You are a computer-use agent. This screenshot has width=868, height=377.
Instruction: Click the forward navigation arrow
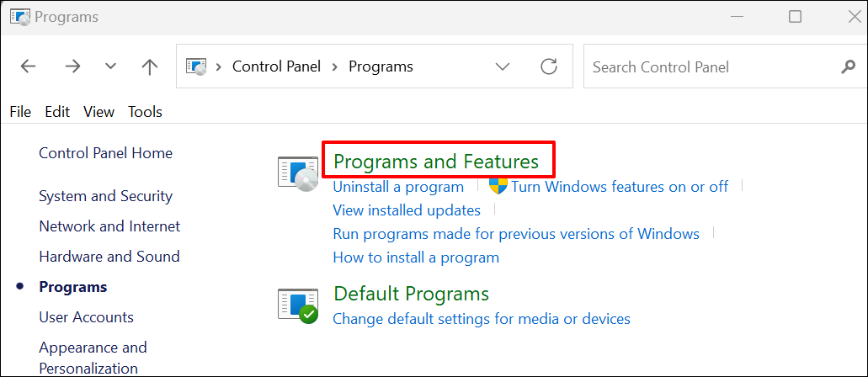point(72,66)
